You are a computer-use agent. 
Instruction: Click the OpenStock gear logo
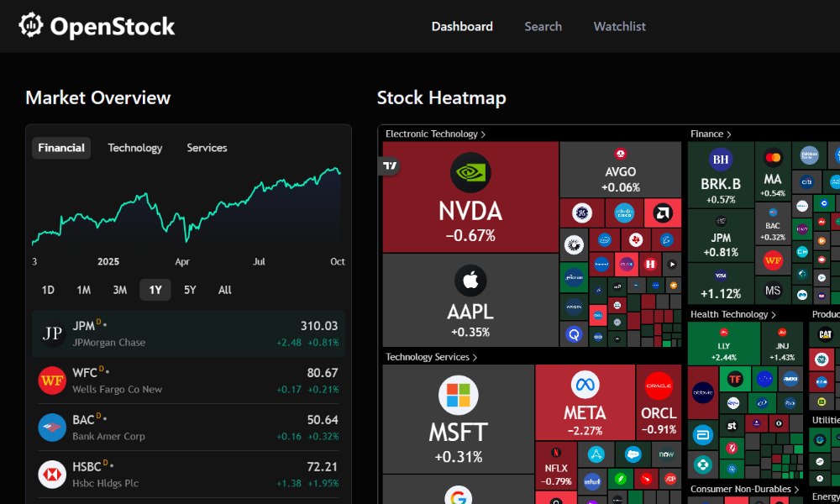click(x=31, y=25)
